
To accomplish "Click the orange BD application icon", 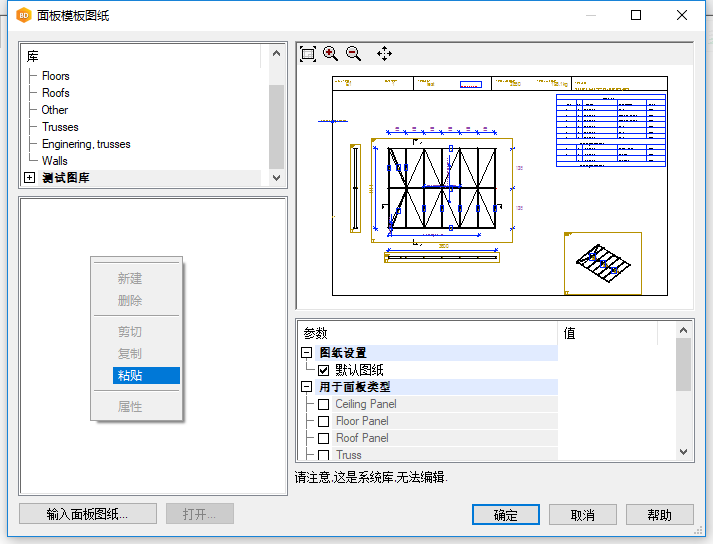I will click(23, 15).
